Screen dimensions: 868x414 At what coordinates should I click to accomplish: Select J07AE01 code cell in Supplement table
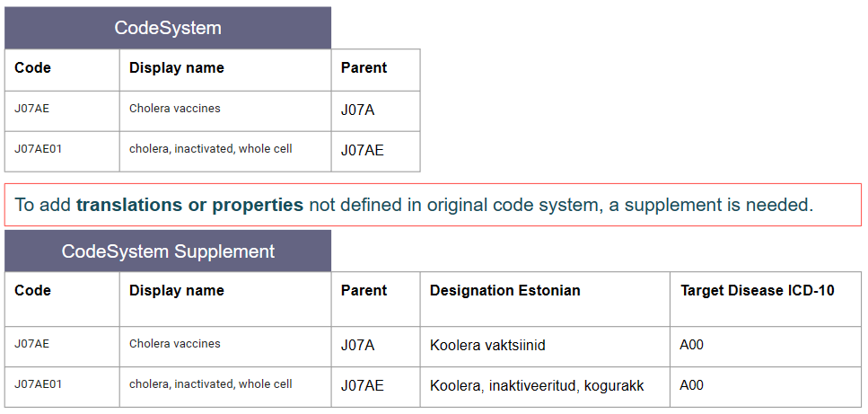click(39, 385)
